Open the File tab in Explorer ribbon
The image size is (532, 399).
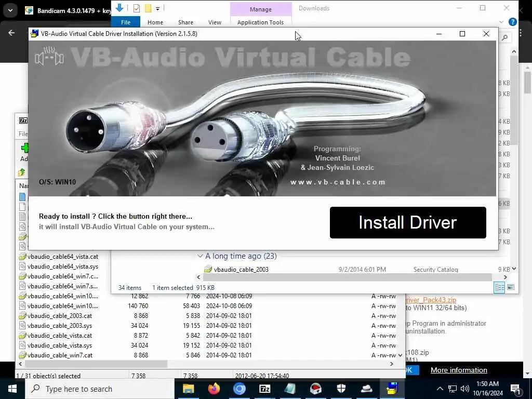[x=126, y=22]
